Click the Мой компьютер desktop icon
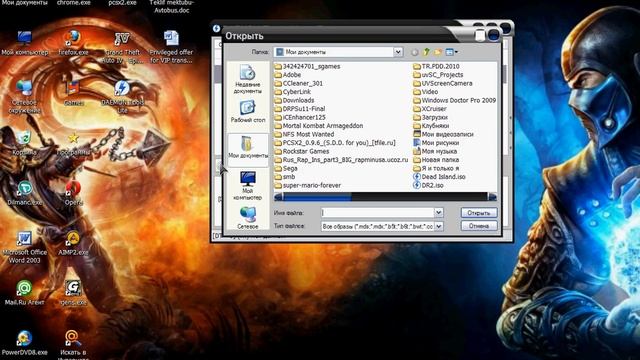 [x=24, y=43]
